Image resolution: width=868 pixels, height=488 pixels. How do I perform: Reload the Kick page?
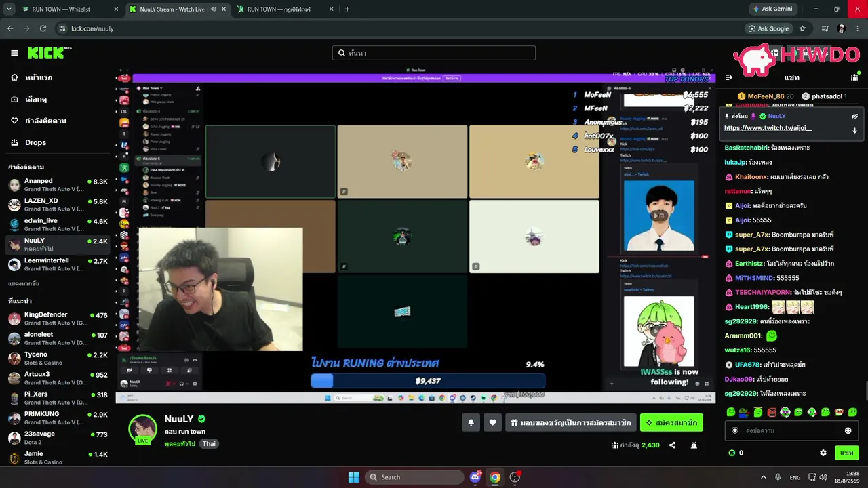[x=43, y=28]
